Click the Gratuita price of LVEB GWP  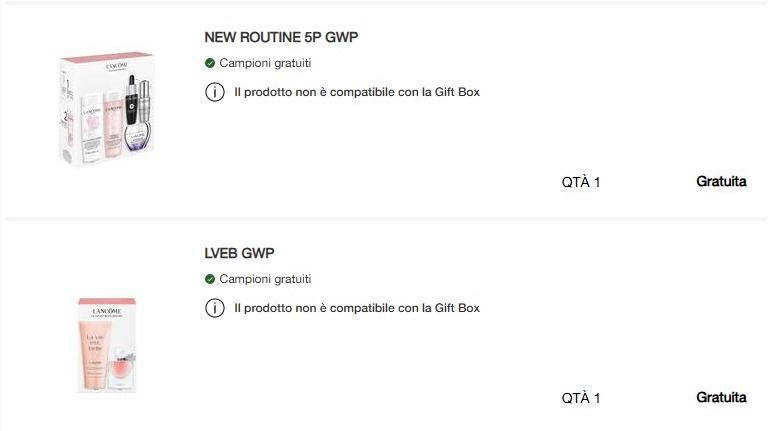[x=721, y=397]
